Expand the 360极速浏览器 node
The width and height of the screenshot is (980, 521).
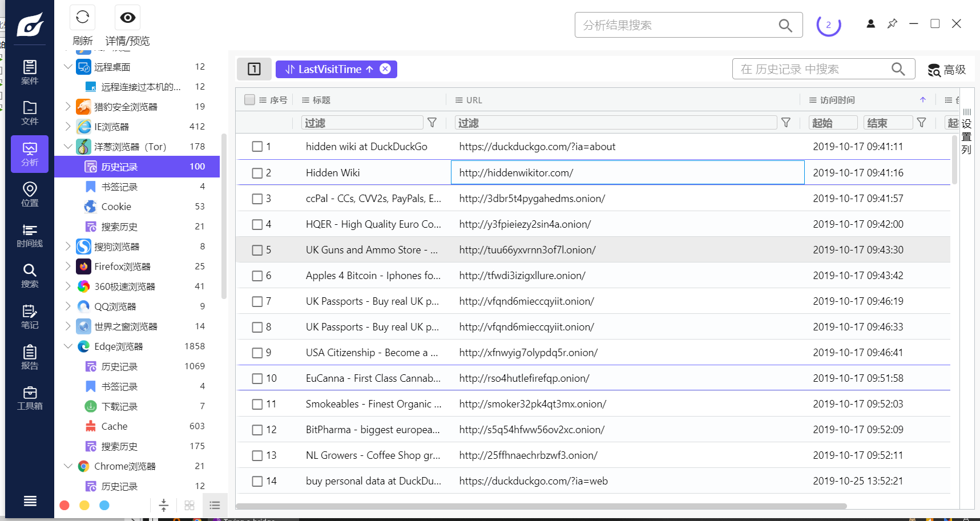(x=68, y=286)
